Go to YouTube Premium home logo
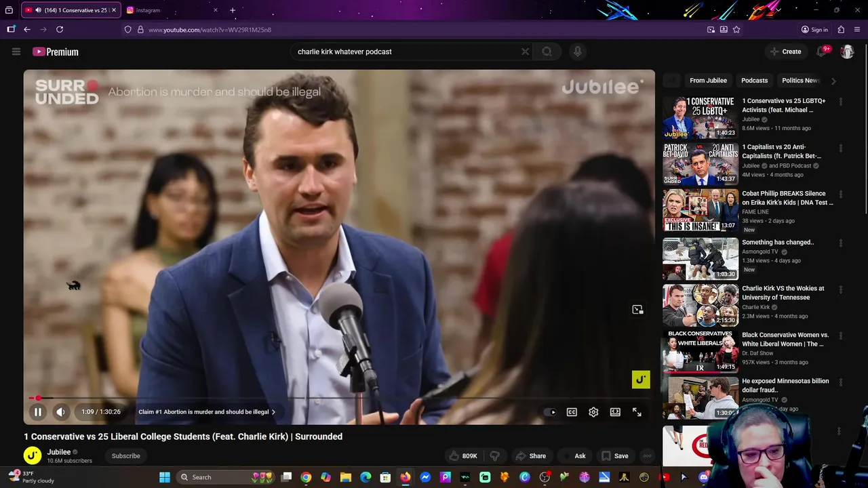Screen dimensions: 868x488 [56, 52]
